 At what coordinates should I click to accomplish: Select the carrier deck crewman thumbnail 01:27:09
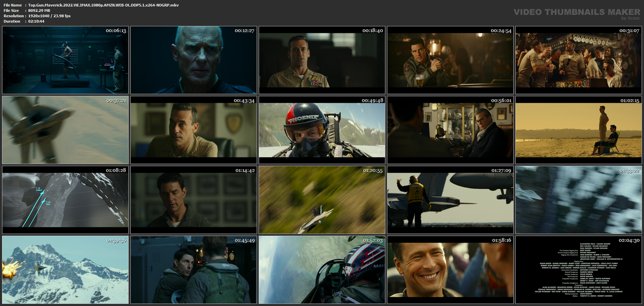pos(450,200)
